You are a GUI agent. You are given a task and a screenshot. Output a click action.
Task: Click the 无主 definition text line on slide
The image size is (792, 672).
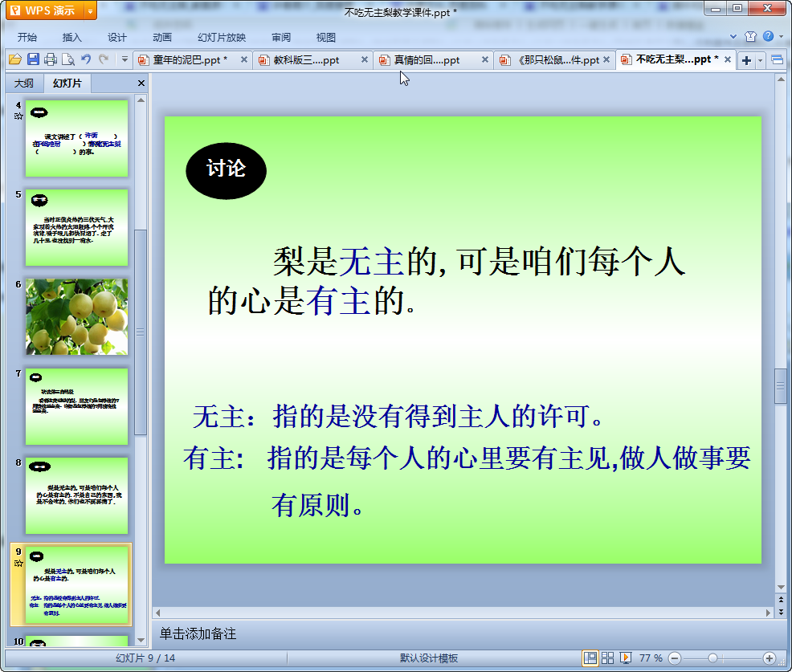(398, 417)
